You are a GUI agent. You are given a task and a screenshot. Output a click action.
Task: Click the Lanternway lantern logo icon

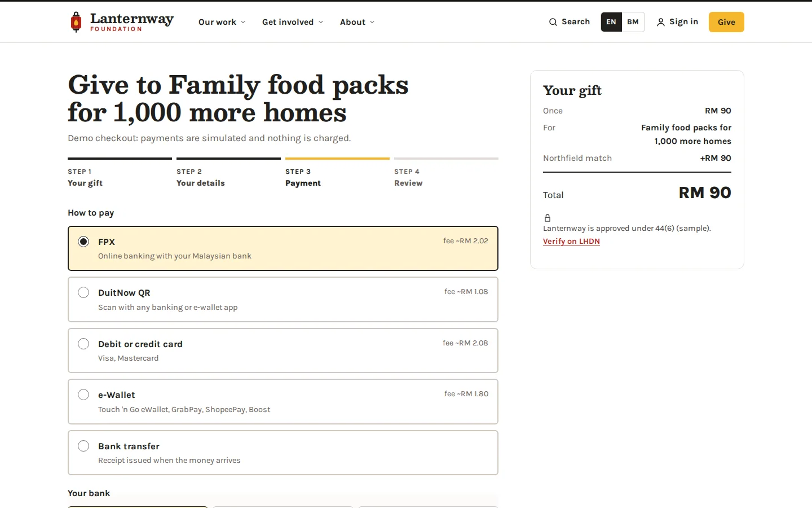pos(76,22)
